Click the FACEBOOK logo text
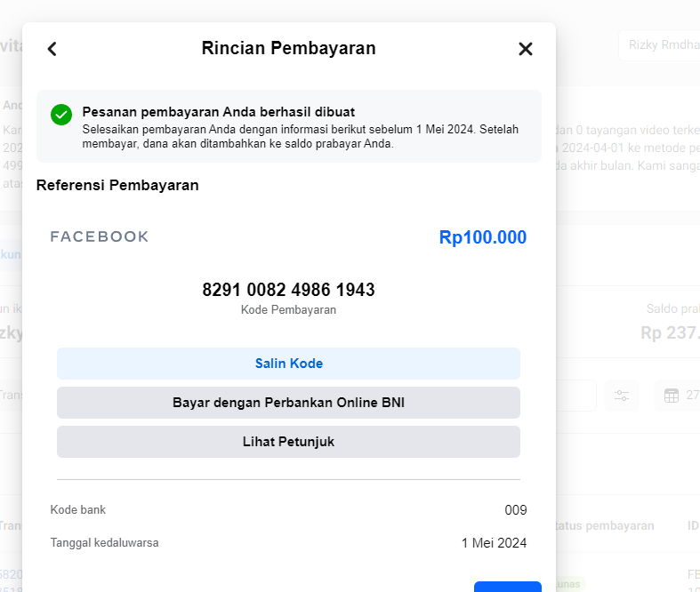Screen dimensions: 700x592 100,236
